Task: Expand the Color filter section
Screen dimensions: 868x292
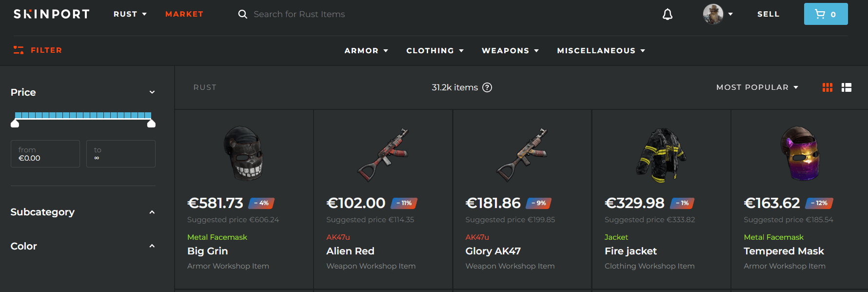Action: tap(152, 246)
